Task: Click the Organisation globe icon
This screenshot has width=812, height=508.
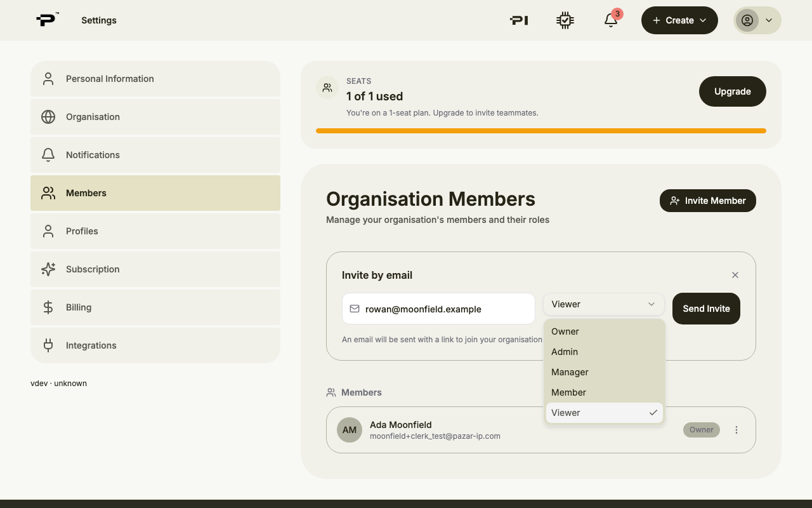Action: point(48,117)
